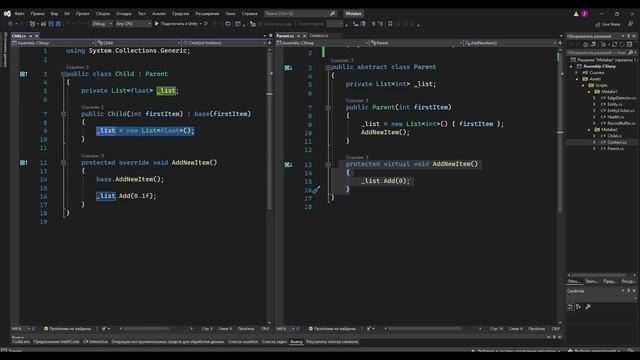This screenshot has width=640, height=360.
Task: Toggle fold of virtual AddNewItem at line 13
Action: click(x=328, y=164)
